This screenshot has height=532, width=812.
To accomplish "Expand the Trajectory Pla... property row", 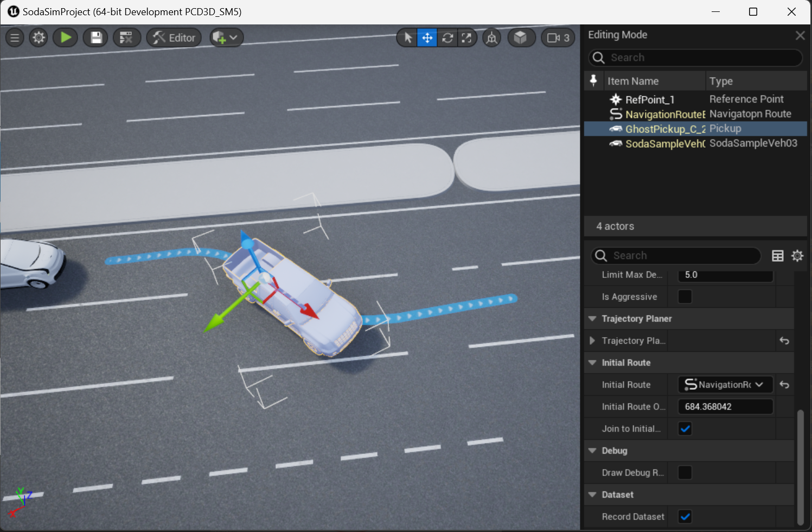I will point(592,340).
